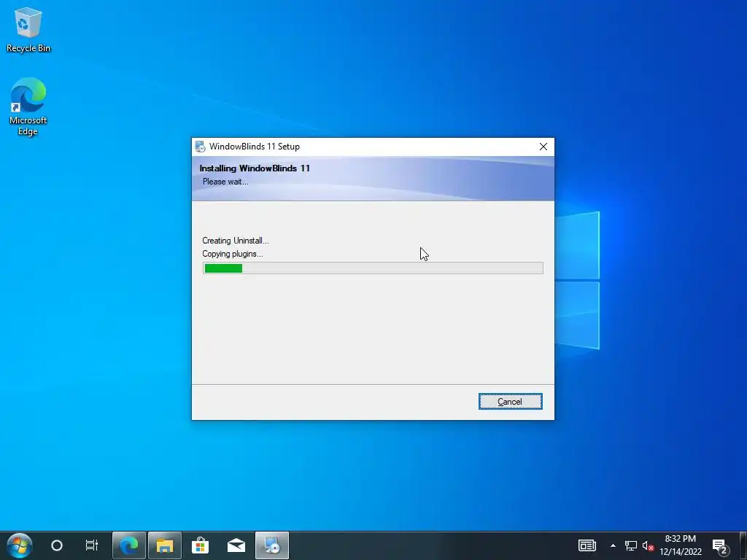Screen dimensions: 747x560
Task: Open the Recycle Bin desktop icon
Action: point(28,29)
